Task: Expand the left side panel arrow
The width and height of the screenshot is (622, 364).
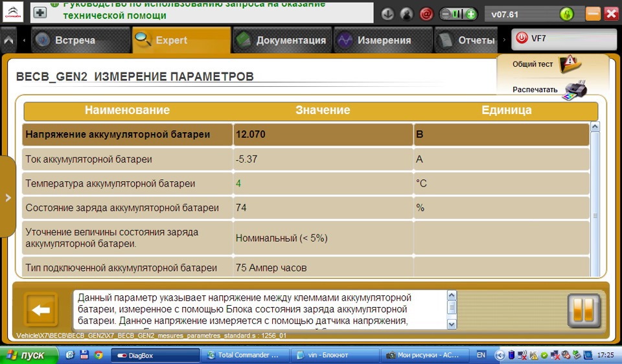Action: [x=8, y=197]
